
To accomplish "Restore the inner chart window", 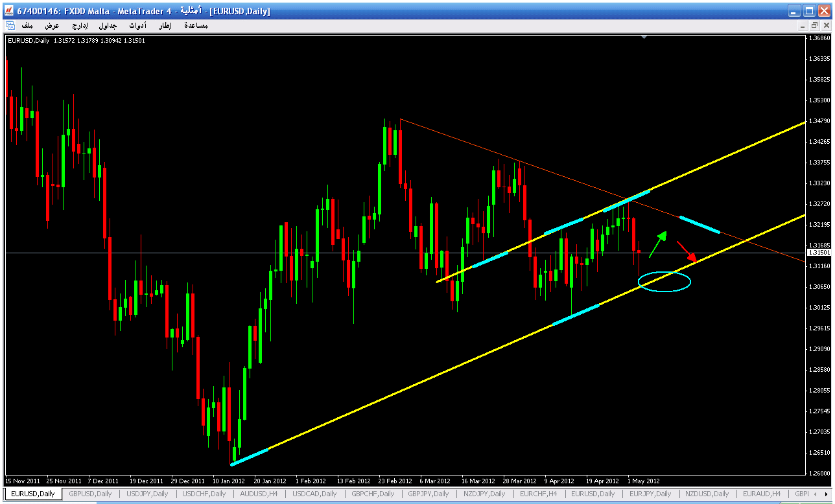I will point(814,25).
